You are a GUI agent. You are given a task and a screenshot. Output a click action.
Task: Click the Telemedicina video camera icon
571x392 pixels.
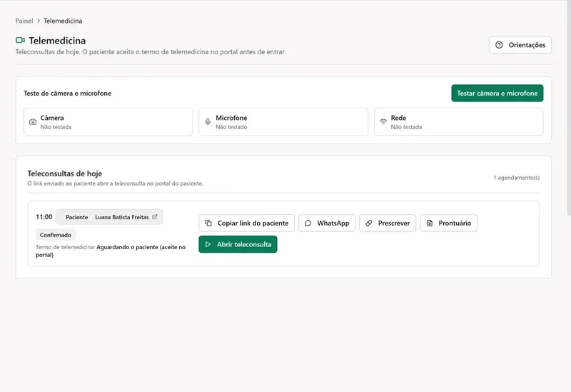21,40
